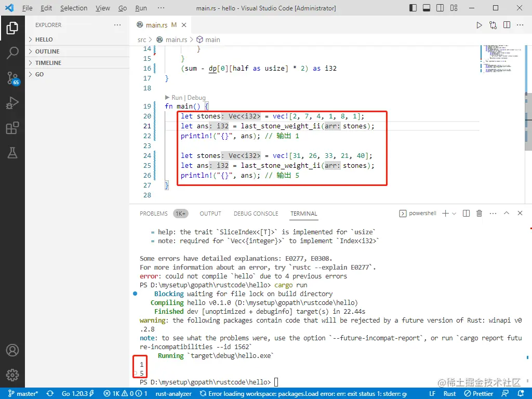
Task: Click the Prettier status item
Action: point(478,394)
